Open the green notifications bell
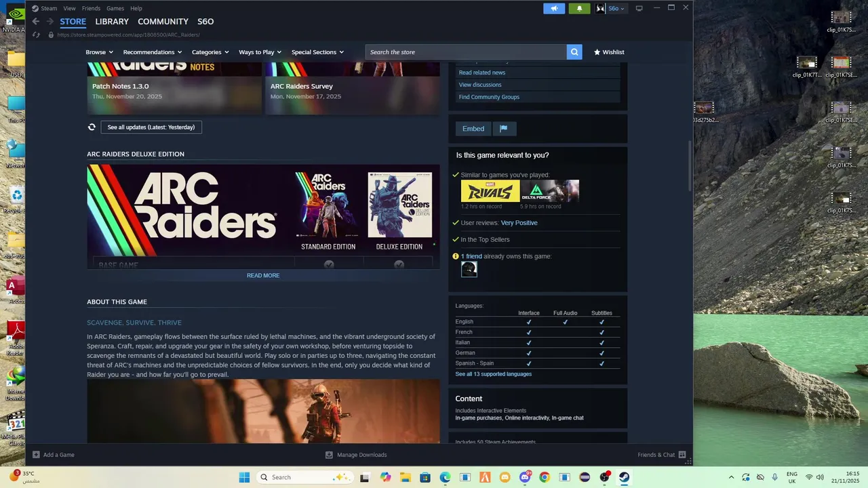868x488 pixels. click(579, 8)
